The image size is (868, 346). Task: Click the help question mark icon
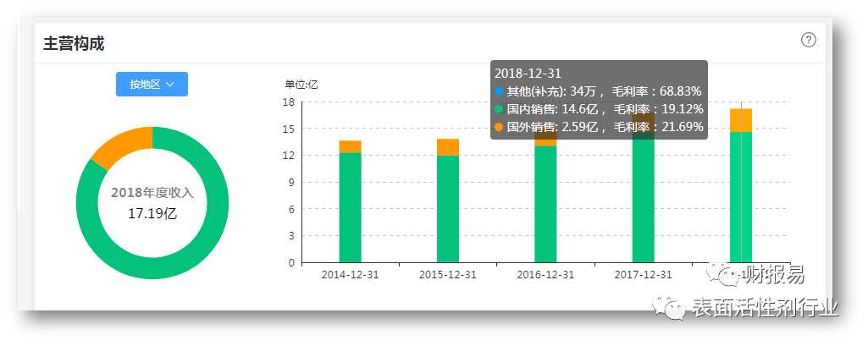809,40
